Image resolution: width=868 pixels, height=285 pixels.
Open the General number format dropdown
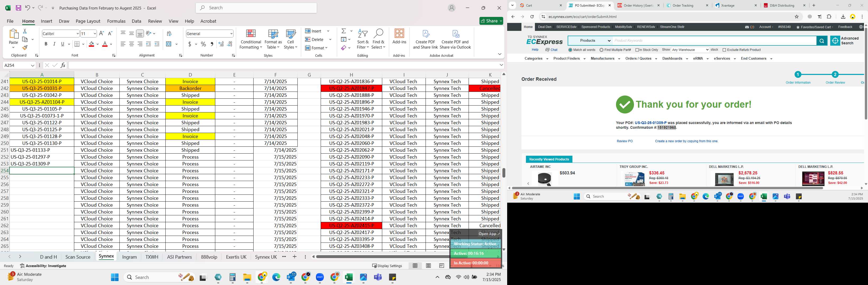(x=231, y=34)
